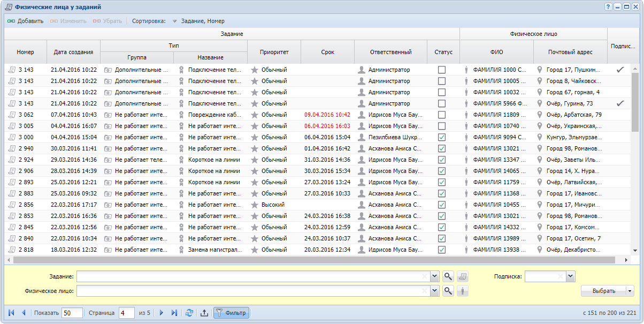The image size is (644, 324).
Task: Uncheck status checkbox for task 2 856
Action: click(x=442, y=205)
